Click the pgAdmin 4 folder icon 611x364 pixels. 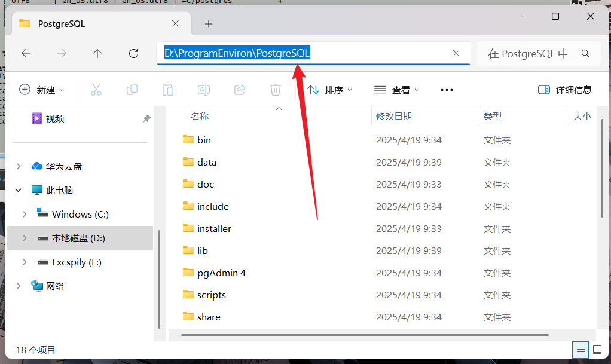point(188,273)
